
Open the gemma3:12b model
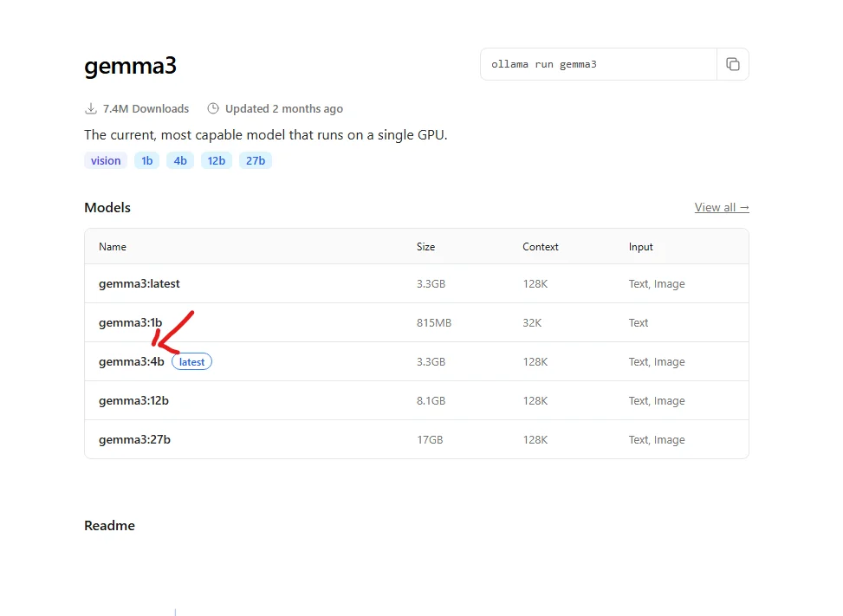134,400
